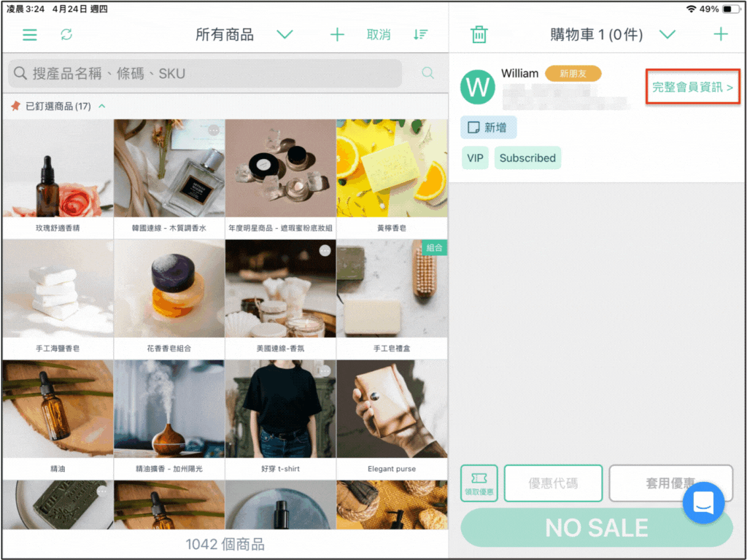This screenshot has width=747, height=560.
Task: Select the 手工皂禮盒 bundle product
Action: 392,299
